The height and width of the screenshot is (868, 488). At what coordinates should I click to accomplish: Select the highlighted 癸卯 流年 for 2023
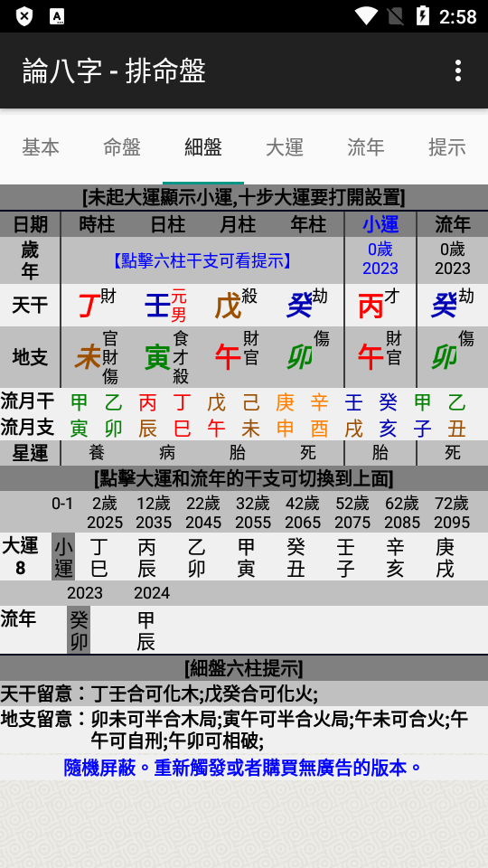point(79,630)
